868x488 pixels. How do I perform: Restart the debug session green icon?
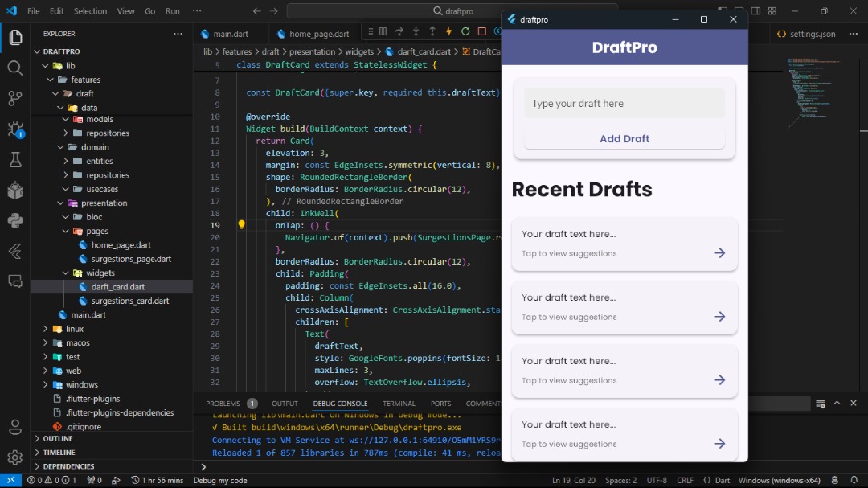(465, 31)
